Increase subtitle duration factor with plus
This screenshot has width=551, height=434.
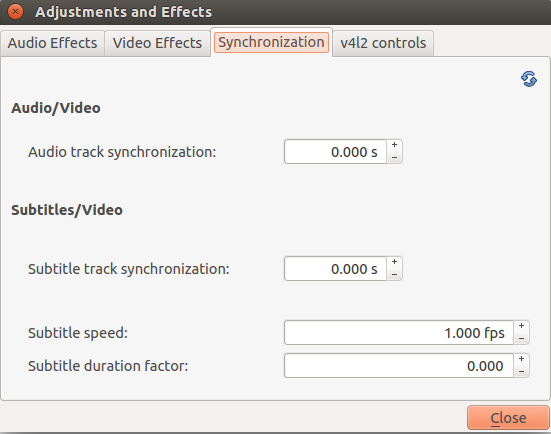coord(521,359)
